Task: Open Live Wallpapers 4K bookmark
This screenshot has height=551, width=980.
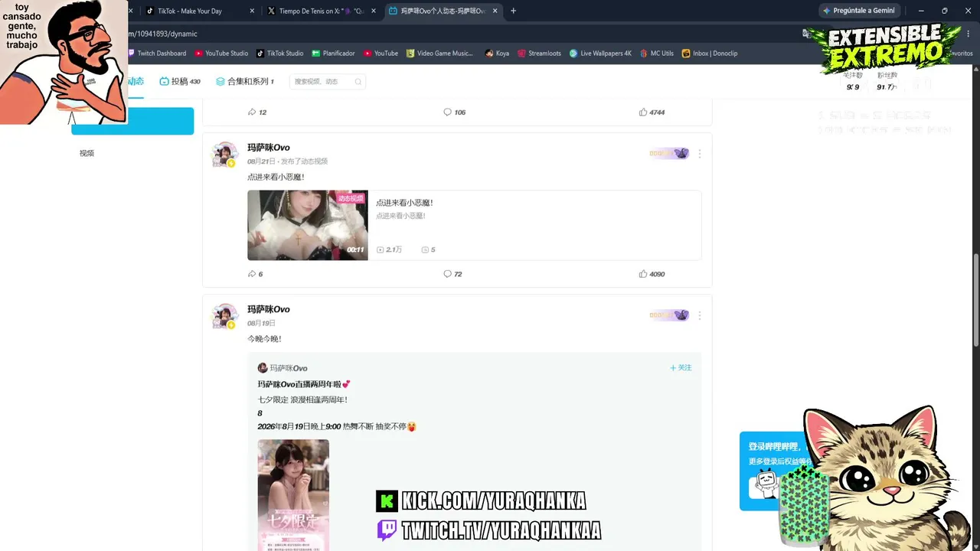Action: pos(600,54)
